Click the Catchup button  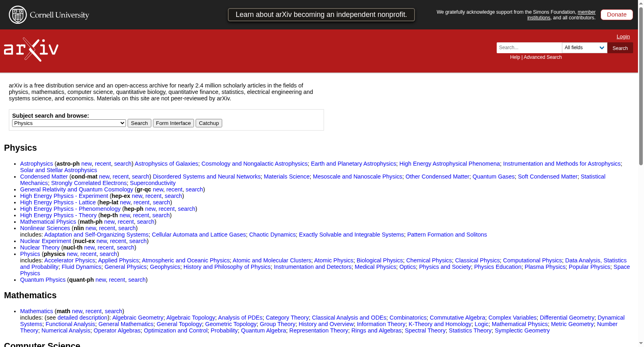point(209,123)
